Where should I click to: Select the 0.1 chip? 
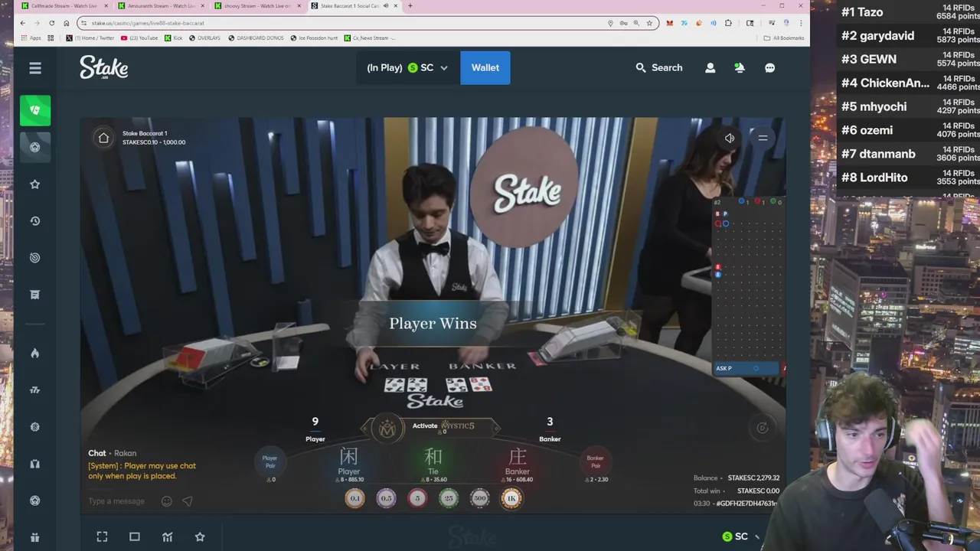point(354,498)
